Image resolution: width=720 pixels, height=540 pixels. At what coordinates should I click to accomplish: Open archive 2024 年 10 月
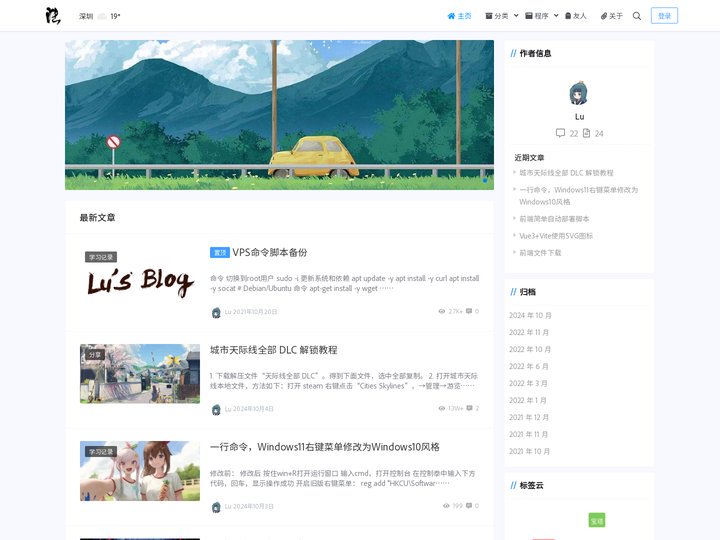[530, 315]
